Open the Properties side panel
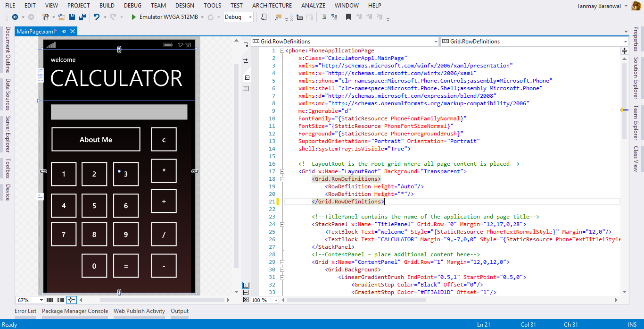This screenshot has width=644, height=329. click(x=636, y=39)
